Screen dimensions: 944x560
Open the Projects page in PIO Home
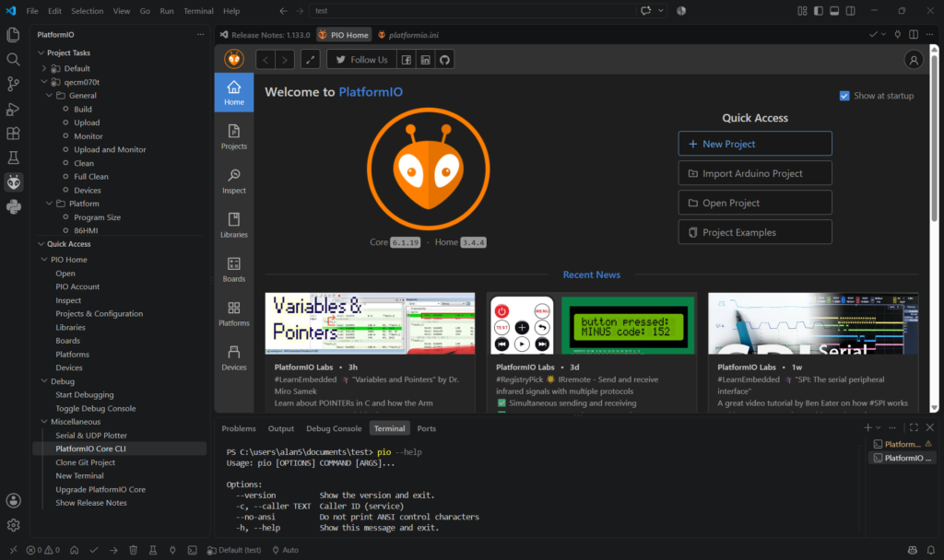click(233, 137)
